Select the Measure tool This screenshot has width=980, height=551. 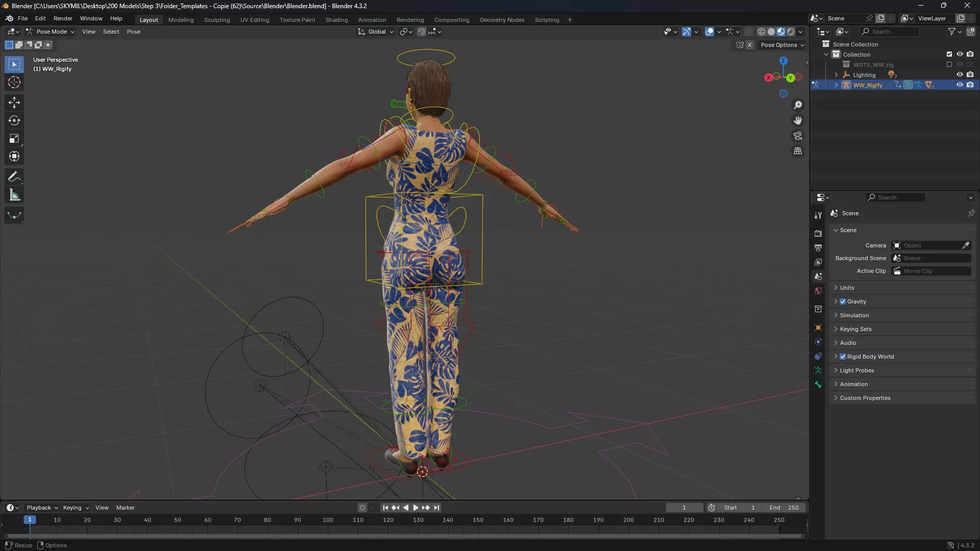point(14,195)
